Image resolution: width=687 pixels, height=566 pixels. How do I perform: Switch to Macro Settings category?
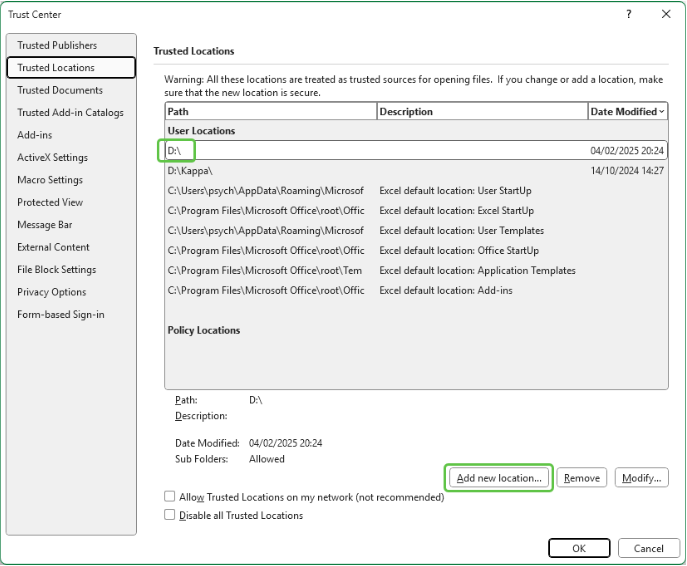(50, 180)
